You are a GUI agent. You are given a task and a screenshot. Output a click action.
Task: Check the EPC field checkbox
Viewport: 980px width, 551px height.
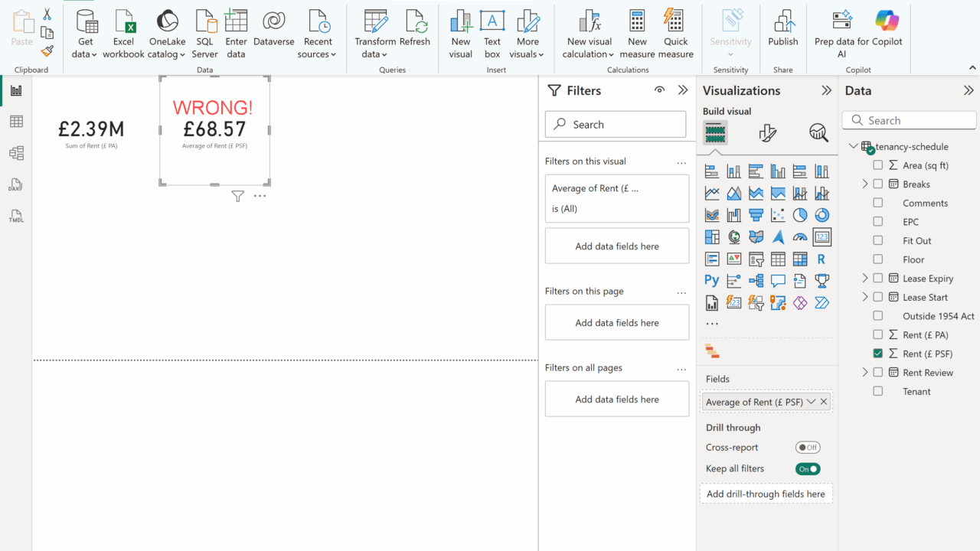click(x=878, y=222)
